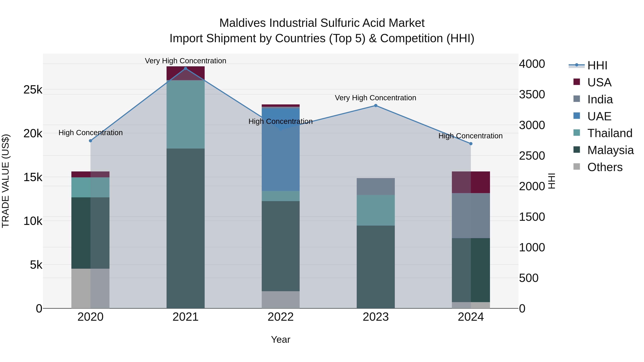Click the Malaysia dark green legend swatch
Image resolution: width=644 pixels, height=362 pixels.
pyautogui.click(x=577, y=149)
